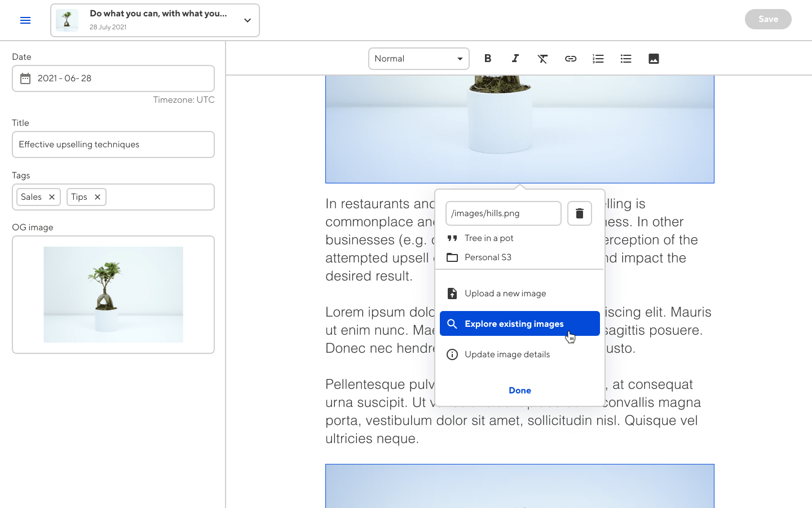Delete image with trash icon
The width and height of the screenshot is (812, 508).
click(x=580, y=213)
